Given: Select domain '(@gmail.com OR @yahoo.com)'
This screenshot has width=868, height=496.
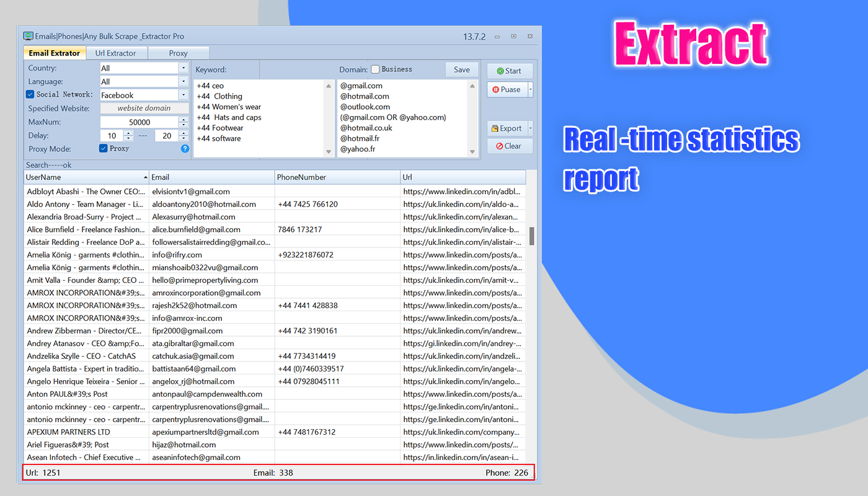Looking at the screenshot, I should pos(393,117).
